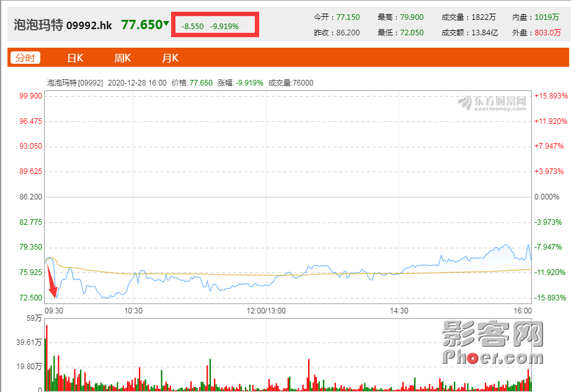The width and height of the screenshot is (571, 392).
Task: Click the 93.050 price axis label
Action: [x=30, y=146]
